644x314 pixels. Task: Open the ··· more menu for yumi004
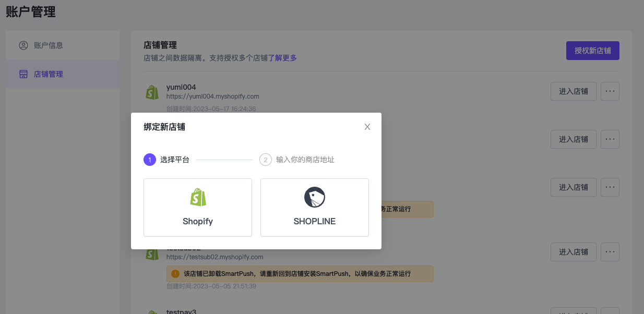tap(610, 91)
